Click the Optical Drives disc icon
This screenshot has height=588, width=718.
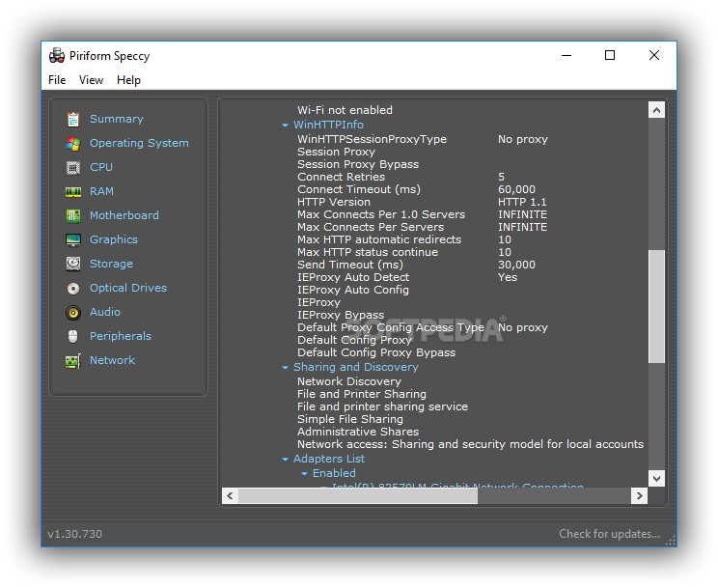coord(73,289)
